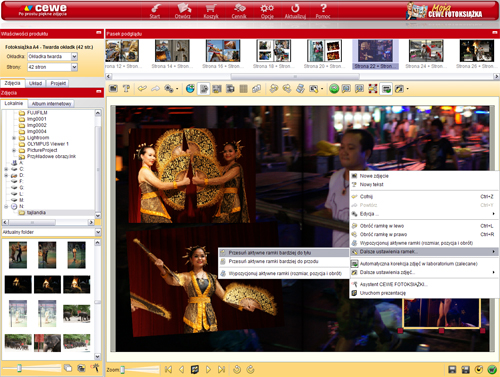Click rotate frame right toolbar icon
Viewport: 500px width, 377px height.
(x=287, y=89)
